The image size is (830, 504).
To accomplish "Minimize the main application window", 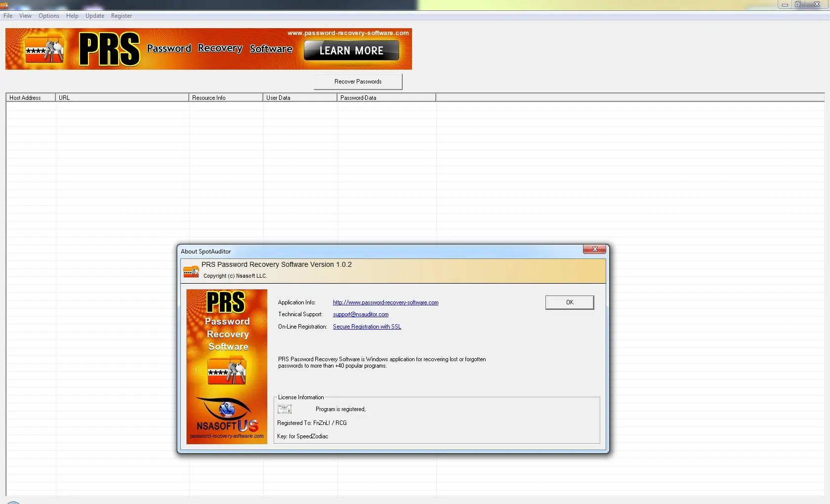I will 785,4.
